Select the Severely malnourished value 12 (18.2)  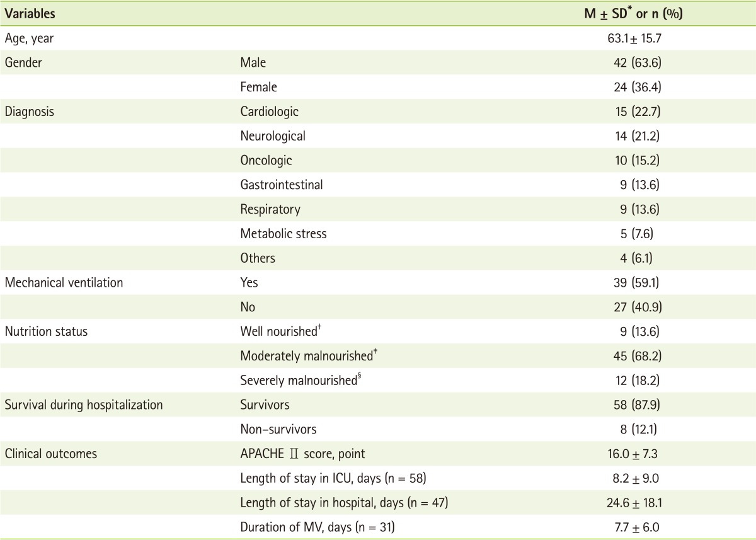633,381
